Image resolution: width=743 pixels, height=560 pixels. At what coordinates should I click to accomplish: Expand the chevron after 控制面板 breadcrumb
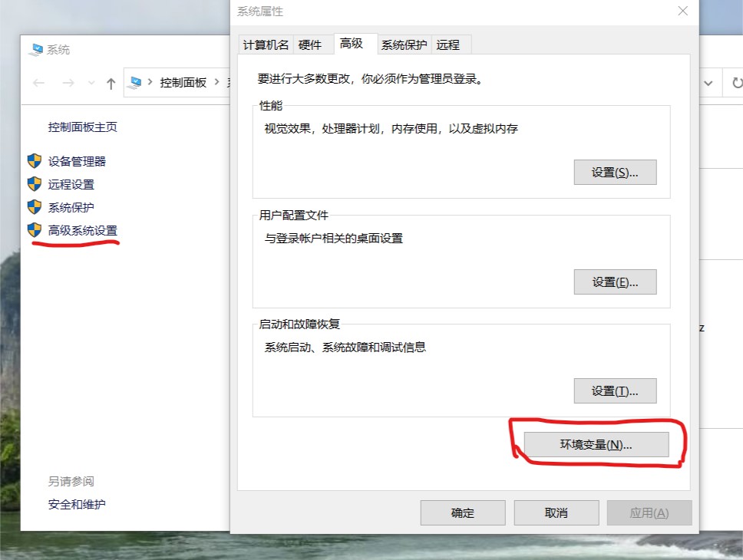pos(217,82)
